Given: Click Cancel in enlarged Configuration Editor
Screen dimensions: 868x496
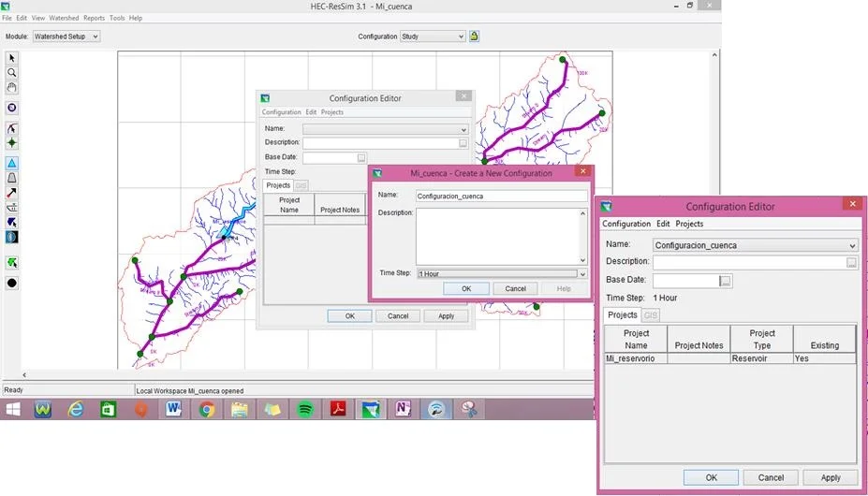Looking at the screenshot, I should 771,477.
